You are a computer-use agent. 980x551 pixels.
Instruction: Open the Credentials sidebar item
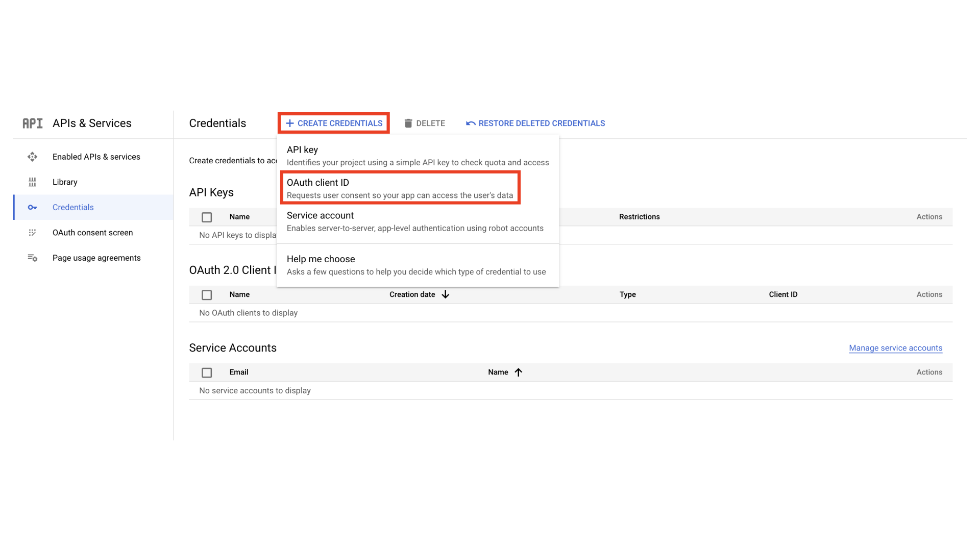[x=93, y=207]
